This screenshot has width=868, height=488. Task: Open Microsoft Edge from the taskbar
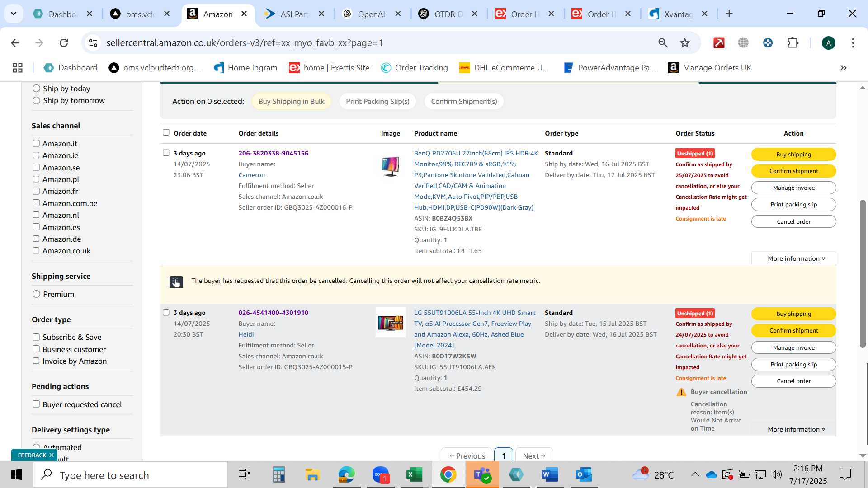(347, 475)
